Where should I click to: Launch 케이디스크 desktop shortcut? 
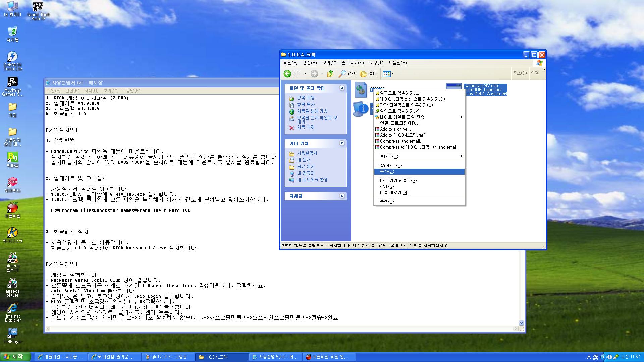(12, 235)
